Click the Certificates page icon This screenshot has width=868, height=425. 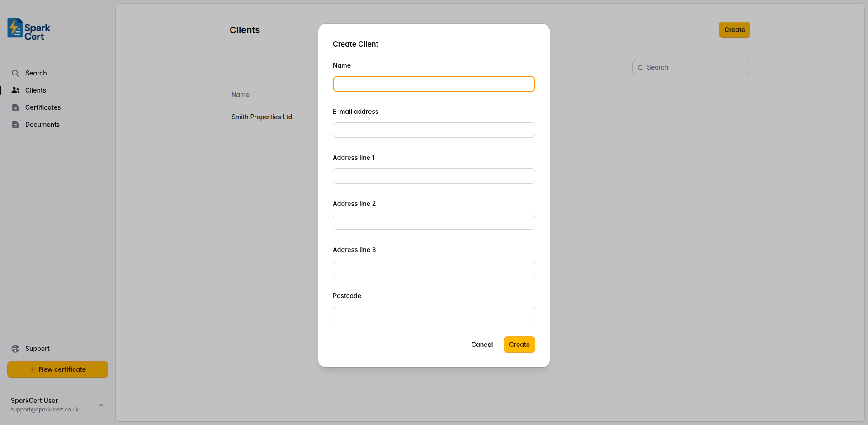[x=15, y=107]
